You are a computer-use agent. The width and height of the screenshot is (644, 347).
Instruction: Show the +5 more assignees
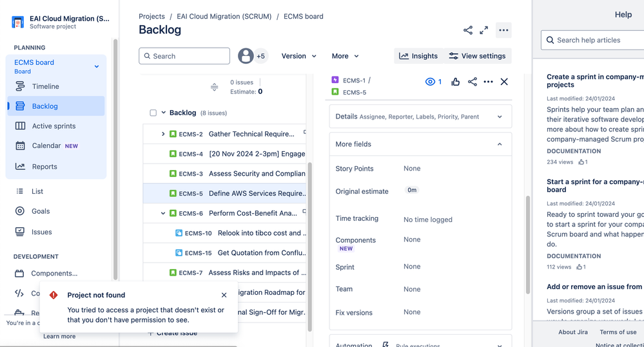pos(261,56)
